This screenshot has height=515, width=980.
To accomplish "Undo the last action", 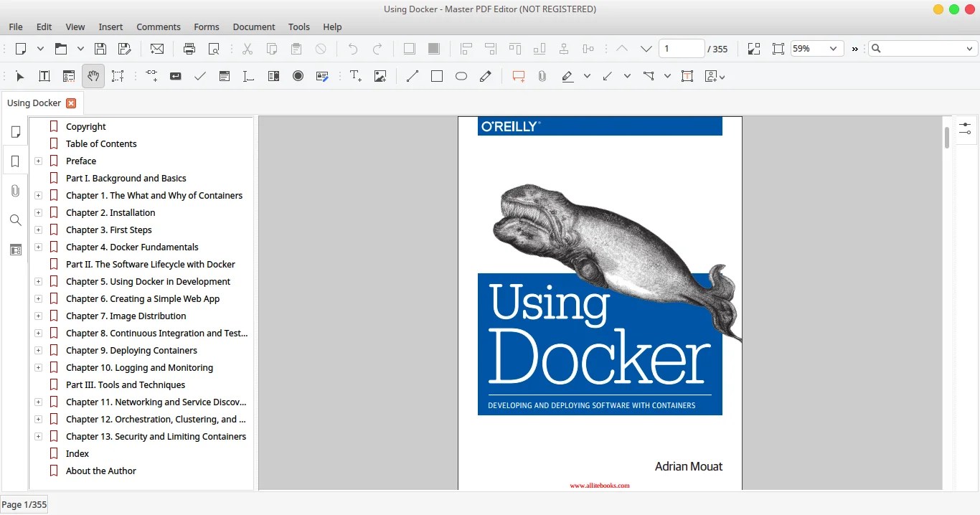I will point(352,49).
